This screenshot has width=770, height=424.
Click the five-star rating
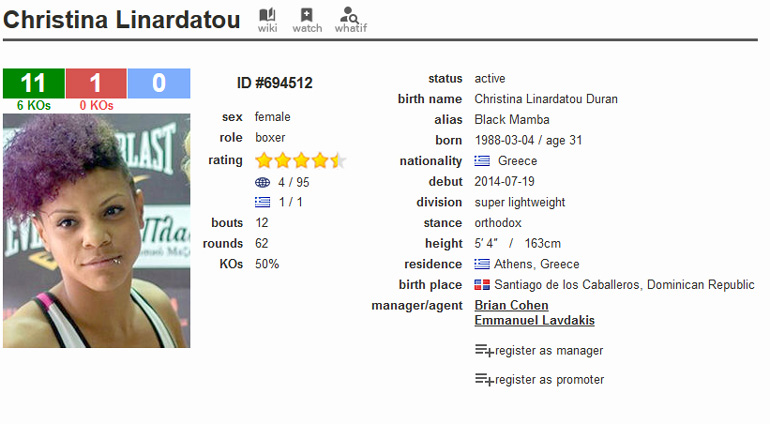click(x=300, y=160)
